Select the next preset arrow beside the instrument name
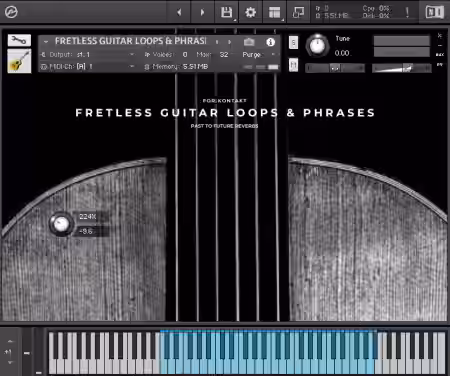 pos(230,42)
